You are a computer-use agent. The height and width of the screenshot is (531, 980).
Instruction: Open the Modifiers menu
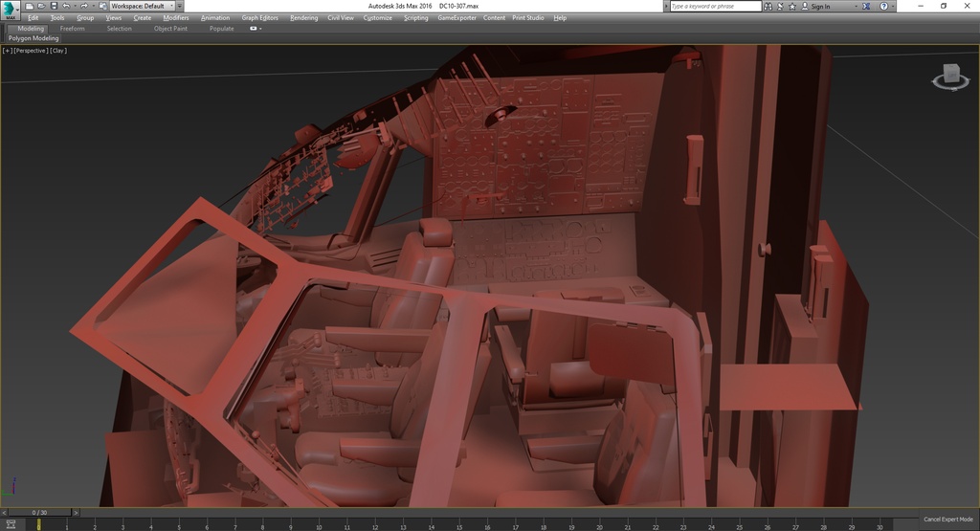175,17
